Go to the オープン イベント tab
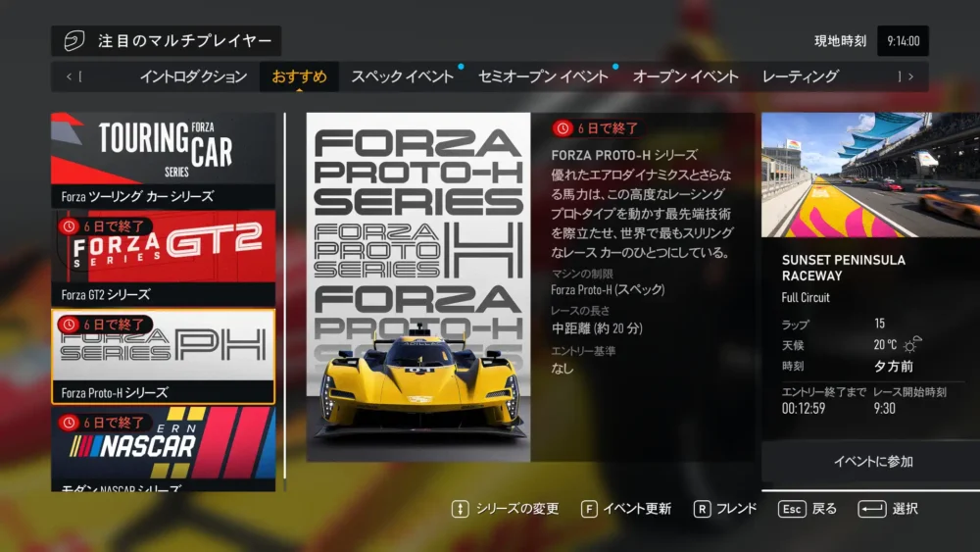This screenshot has width=980, height=552. pos(686,76)
